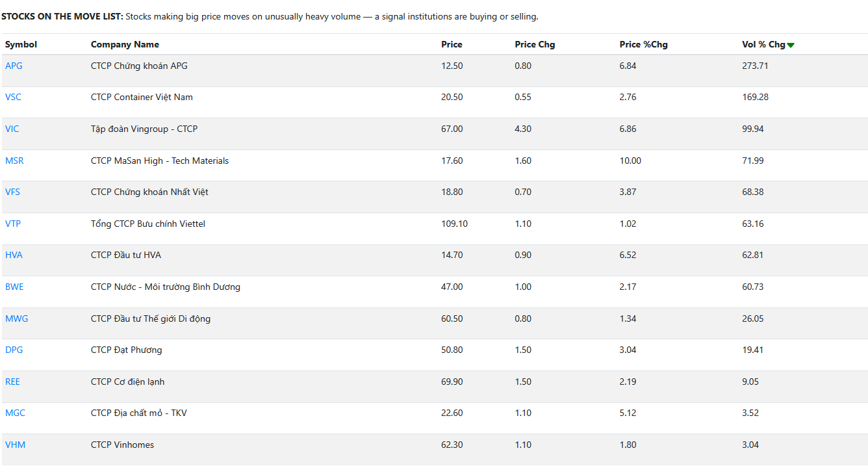Screen dimensions: 868x468
Task: Select company name CTCP Chứng khoán APG
Action: pyautogui.click(x=139, y=66)
